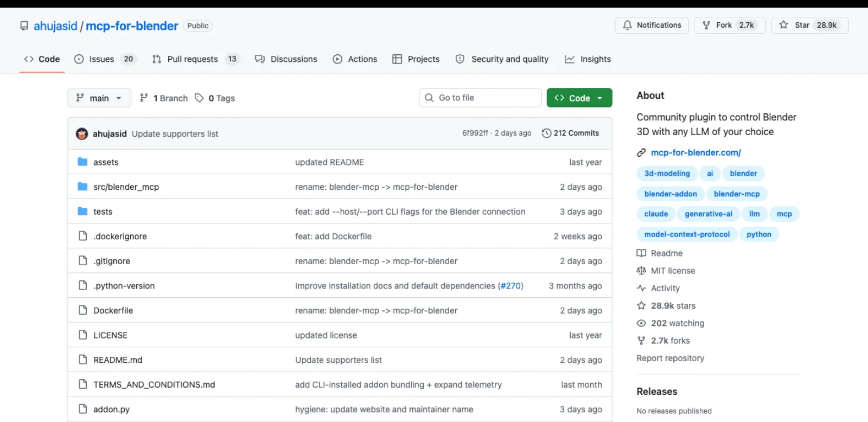This screenshot has height=422, width=868.
Task: Click the tests folder icon
Action: 82,212
